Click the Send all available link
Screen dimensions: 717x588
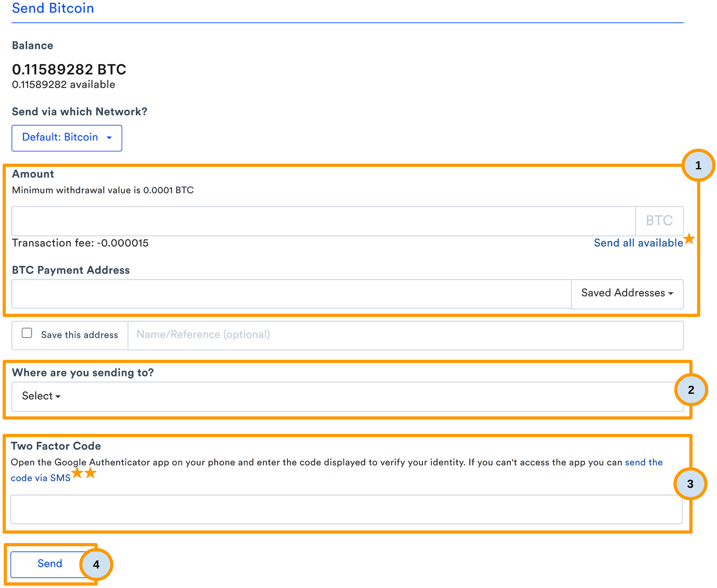pos(638,243)
